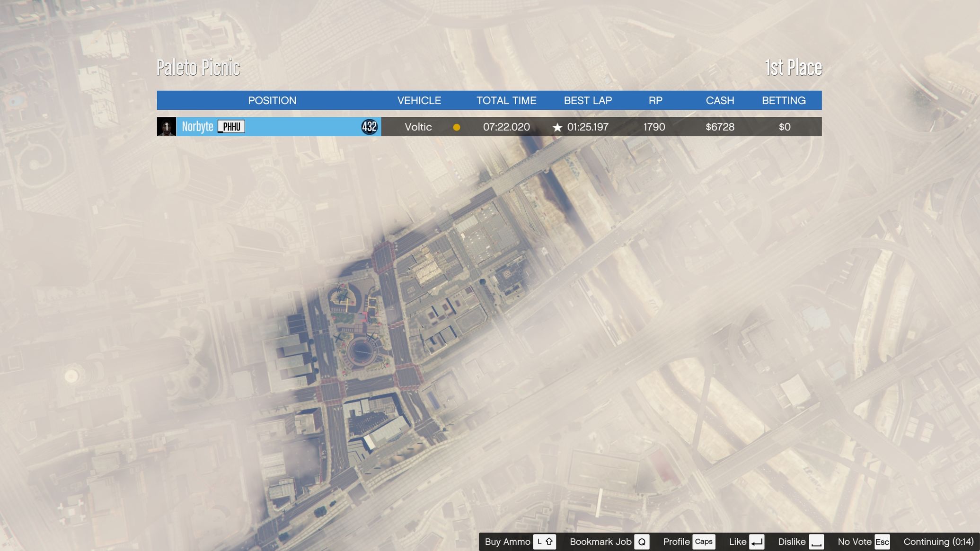This screenshot has height=551, width=980.
Task: Select No Vote option
Action: click(x=855, y=542)
